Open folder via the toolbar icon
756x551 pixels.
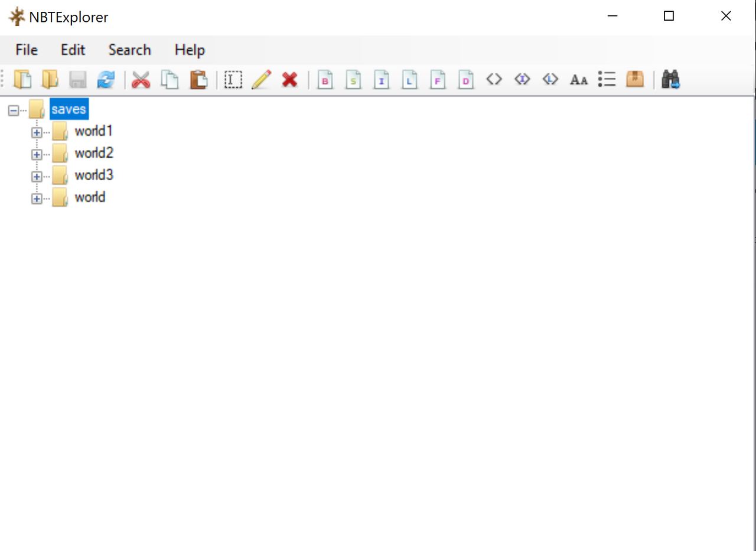point(50,79)
